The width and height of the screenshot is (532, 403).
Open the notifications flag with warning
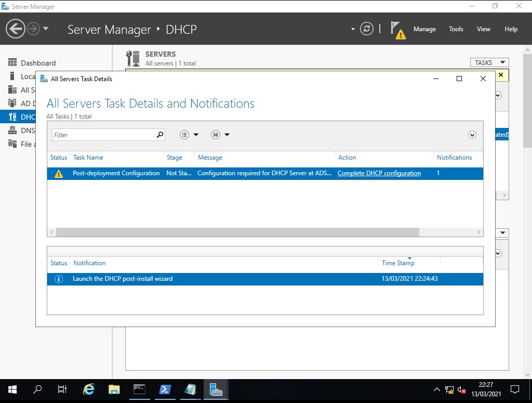(397, 30)
